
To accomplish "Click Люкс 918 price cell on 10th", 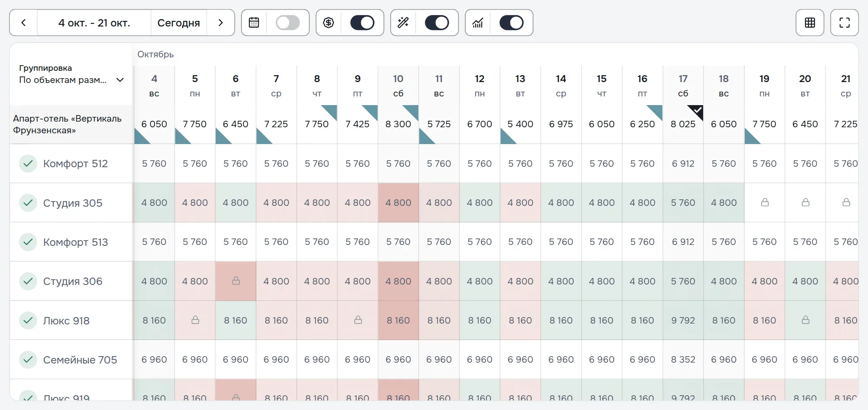I will click(398, 320).
